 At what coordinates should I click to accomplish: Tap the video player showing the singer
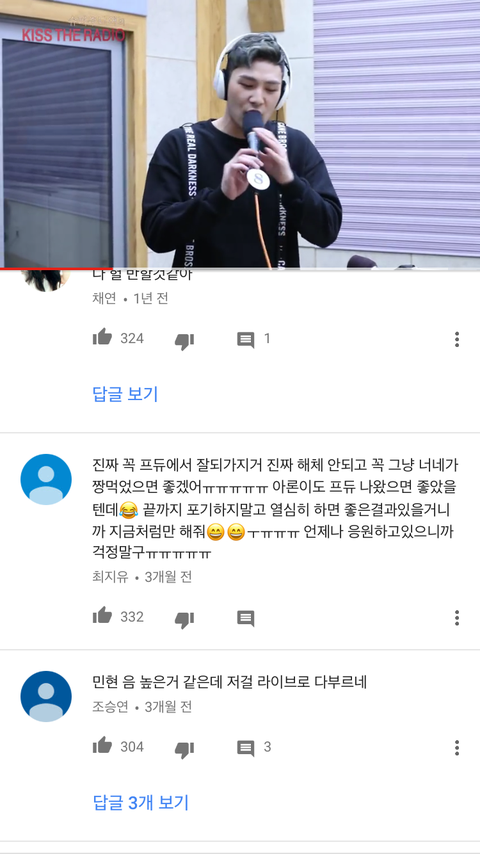240,133
